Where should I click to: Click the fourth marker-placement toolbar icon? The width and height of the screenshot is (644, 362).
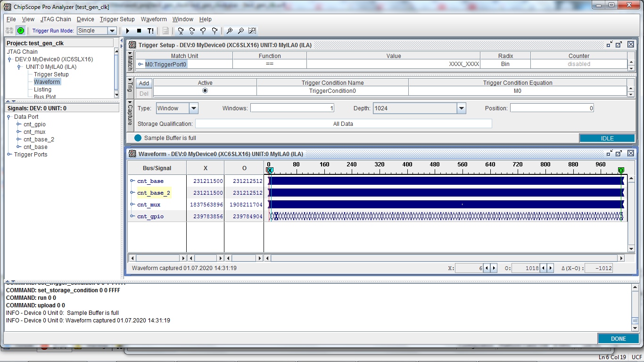click(215, 31)
